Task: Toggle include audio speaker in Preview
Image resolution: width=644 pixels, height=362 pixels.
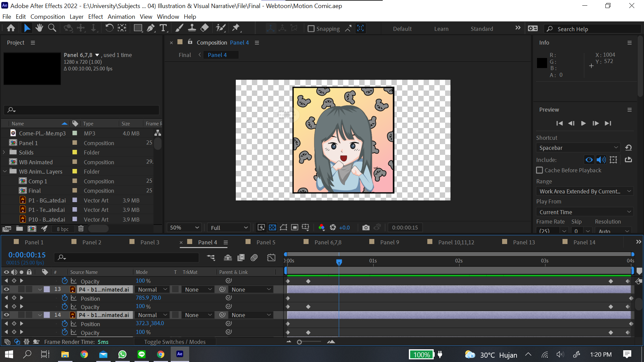Action: tap(601, 160)
